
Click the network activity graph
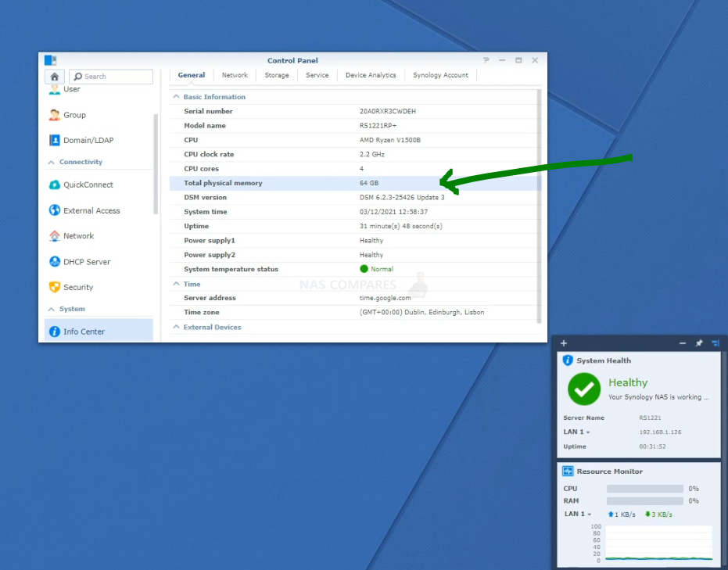[x=658, y=543]
